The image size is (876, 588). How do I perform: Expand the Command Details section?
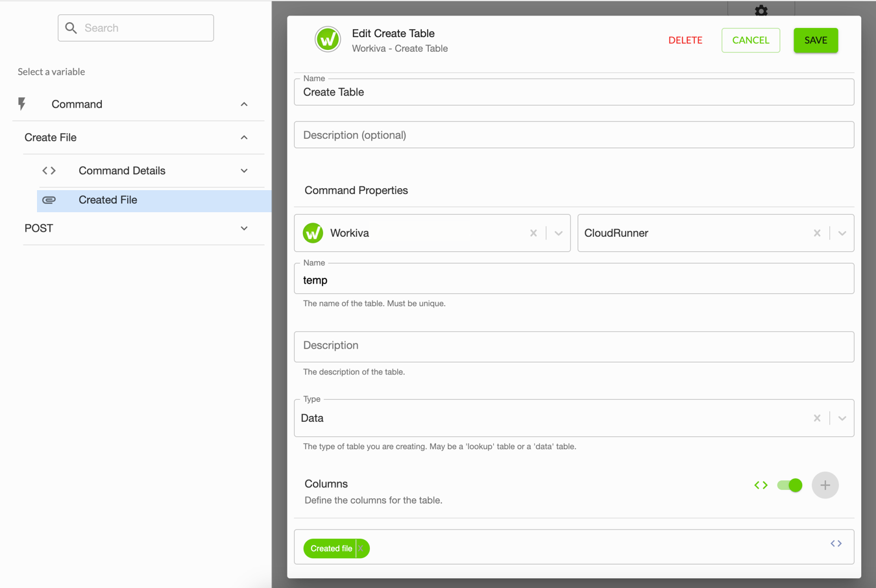(244, 171)
